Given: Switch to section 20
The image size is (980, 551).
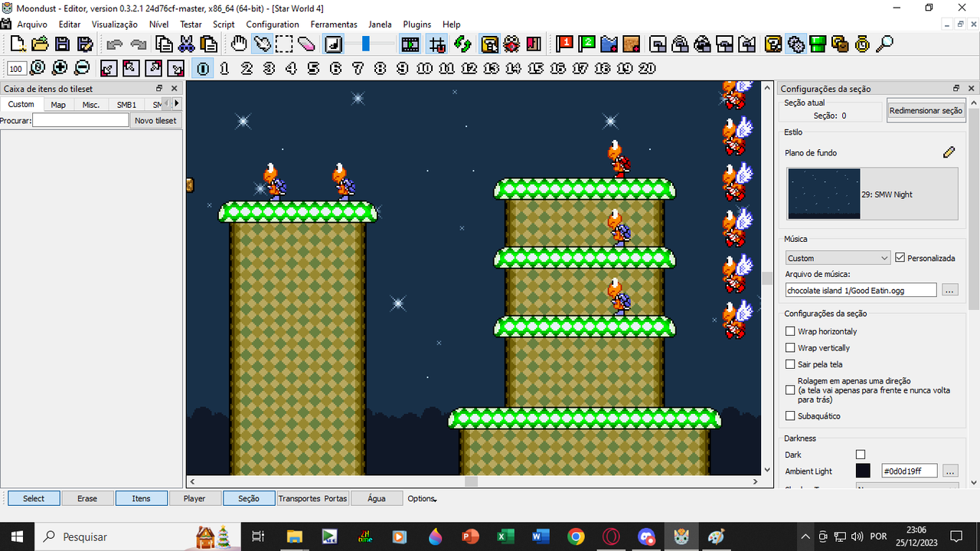Looking at the screenshot, I should click(x=647, y=68).
